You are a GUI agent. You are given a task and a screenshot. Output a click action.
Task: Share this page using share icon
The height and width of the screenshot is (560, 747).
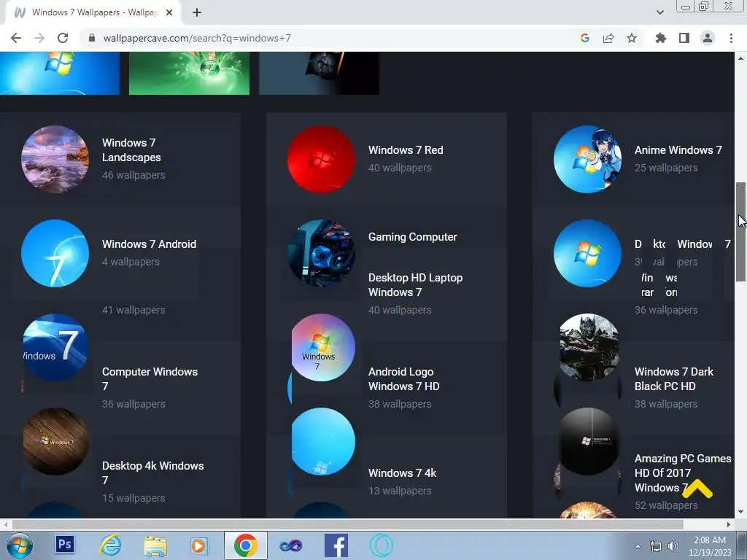608,38
